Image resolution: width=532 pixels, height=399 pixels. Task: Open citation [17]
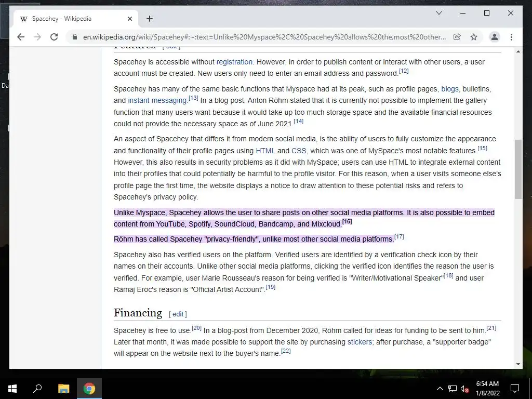click(399, 236)
